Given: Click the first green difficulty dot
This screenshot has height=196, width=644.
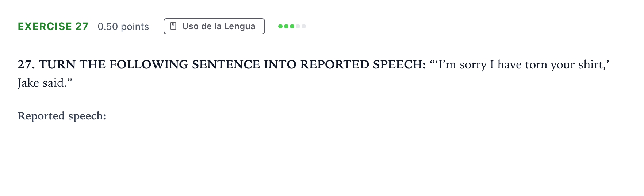Looking at the screenshot, I should 280,26.
